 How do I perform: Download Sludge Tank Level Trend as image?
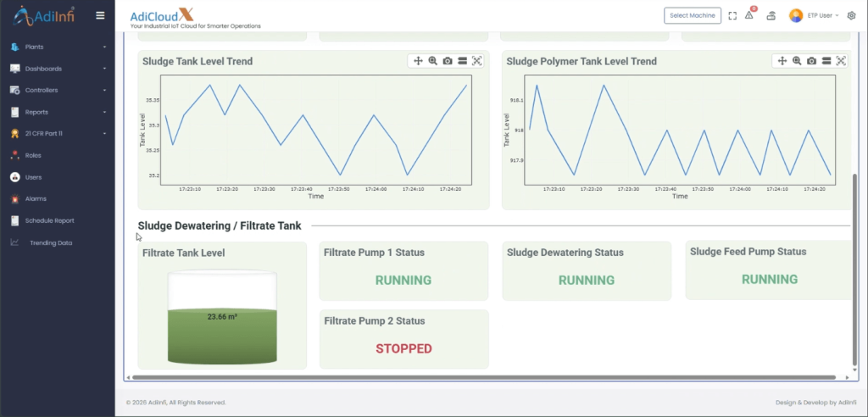pyautogui.click(x=448, y=61)
